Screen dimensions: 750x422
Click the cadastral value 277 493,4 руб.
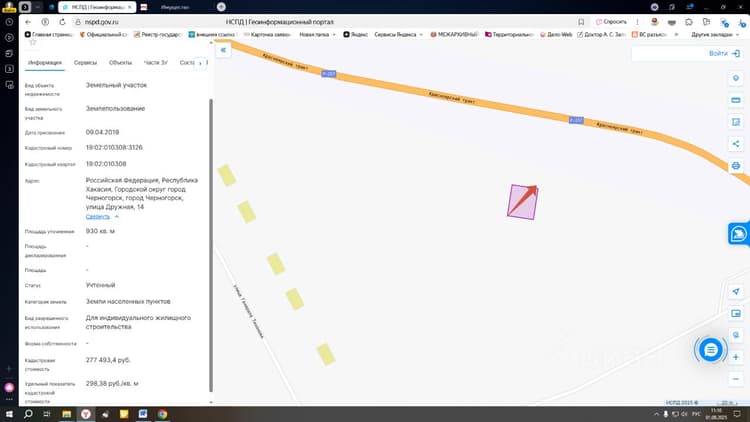[x=108, y=360]
